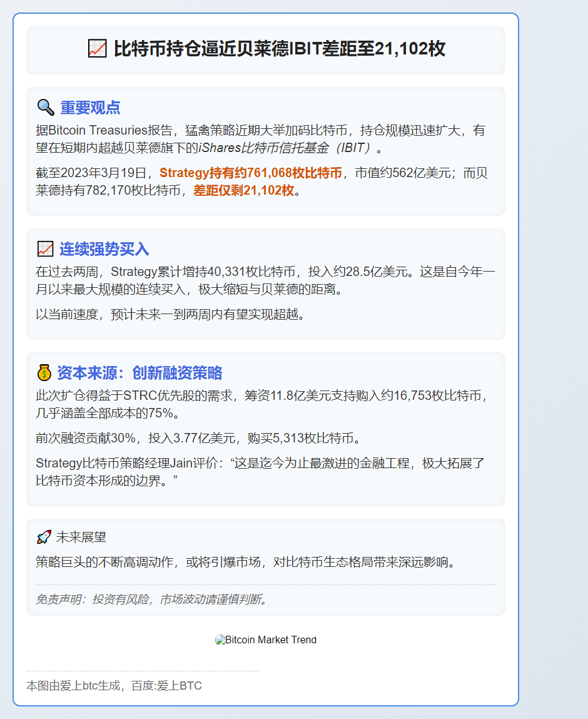Screen dimensions: 588x719
Task: Click the disclaimer 免责声明：投资有风险
Action: [152, 599]
